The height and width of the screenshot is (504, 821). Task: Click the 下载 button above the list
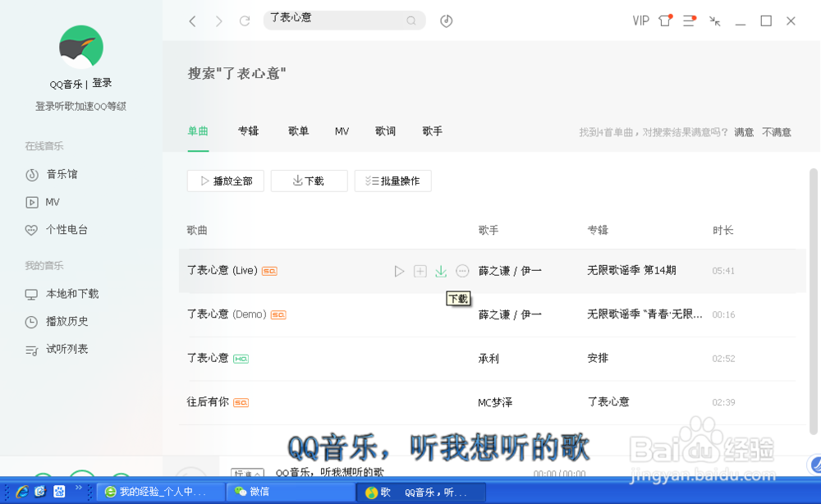point(309,181)
